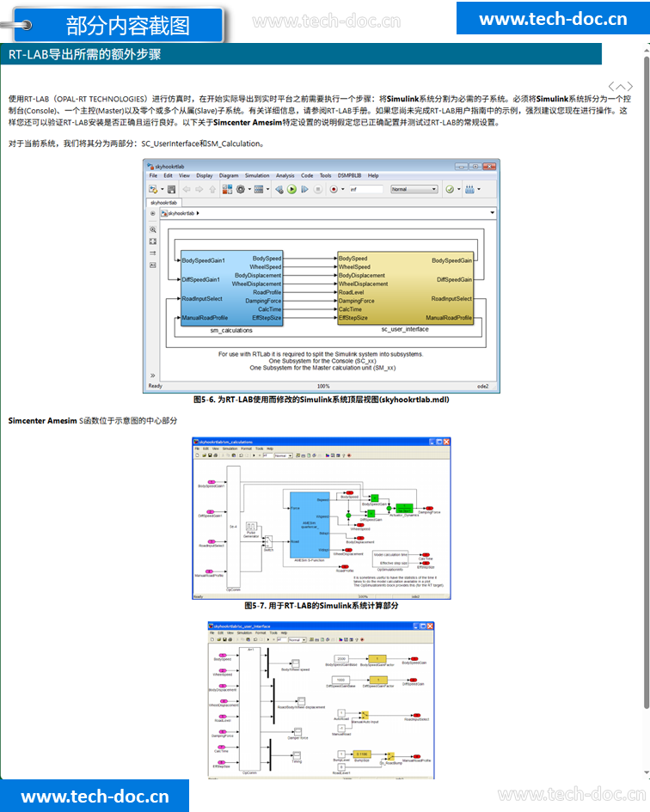Select the yellow sc_user_interface subsystem block
This screenshot has width=650, height=812.
[x=405, y=288]
